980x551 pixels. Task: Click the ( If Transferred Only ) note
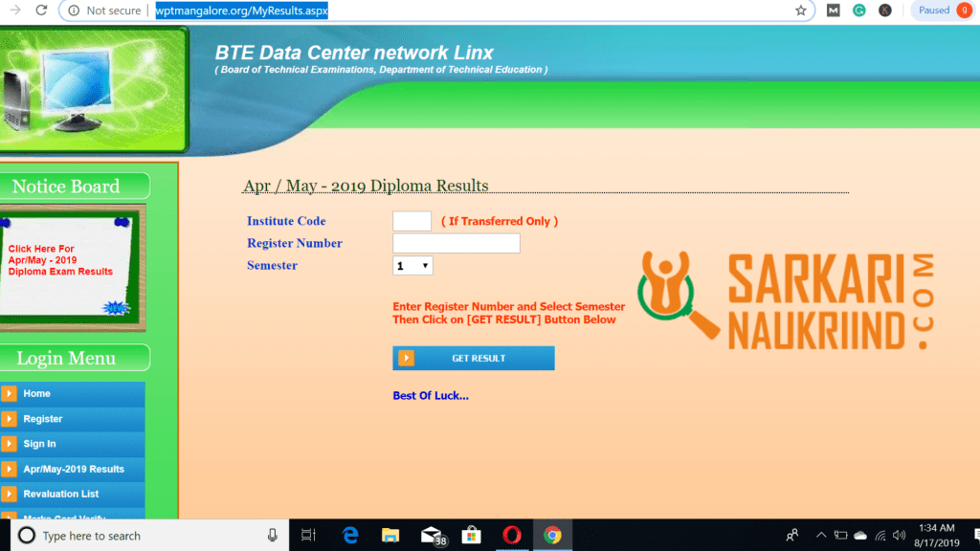500,221
